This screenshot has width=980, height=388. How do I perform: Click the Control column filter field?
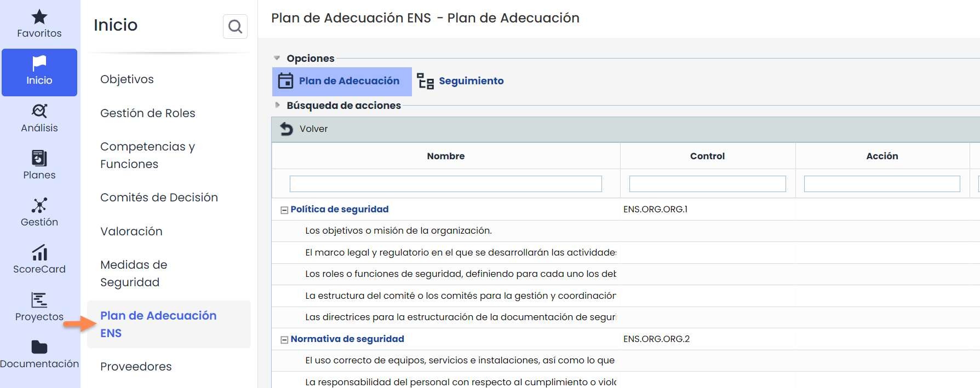pyautogui.click(x=707, y=184)
